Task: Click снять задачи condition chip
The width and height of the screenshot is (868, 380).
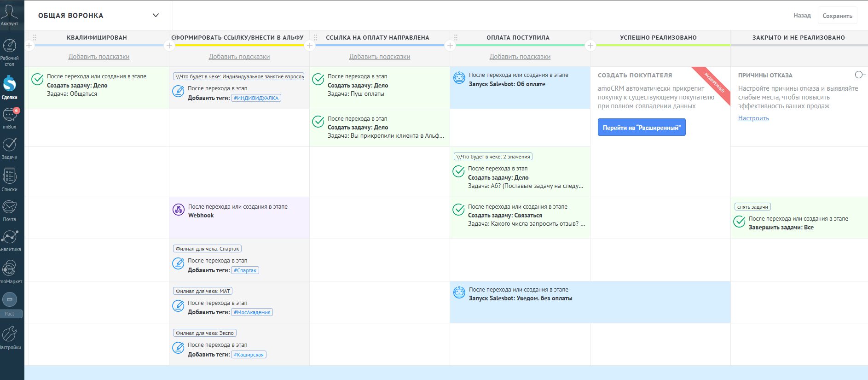Action: pyautogui.click(x=752, y=207)
